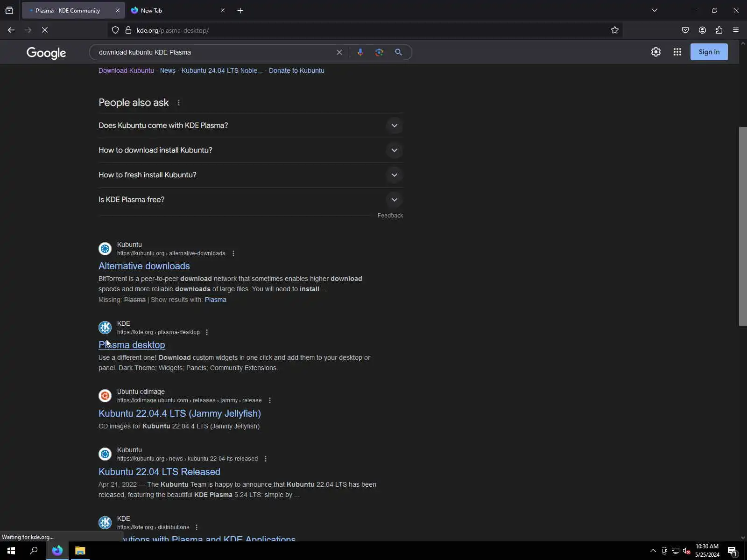Open Firefox application menu

[736, 30]
